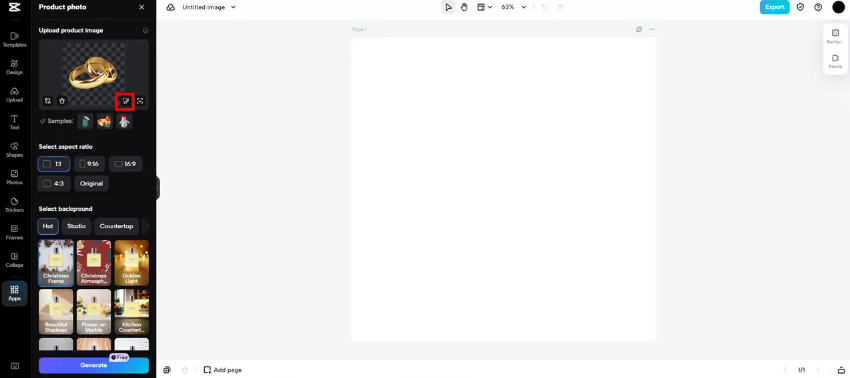This screenshot has height=378, width=850.
Task: Click the layers icon at bottom left of canvas
Action: click(167, 370)
